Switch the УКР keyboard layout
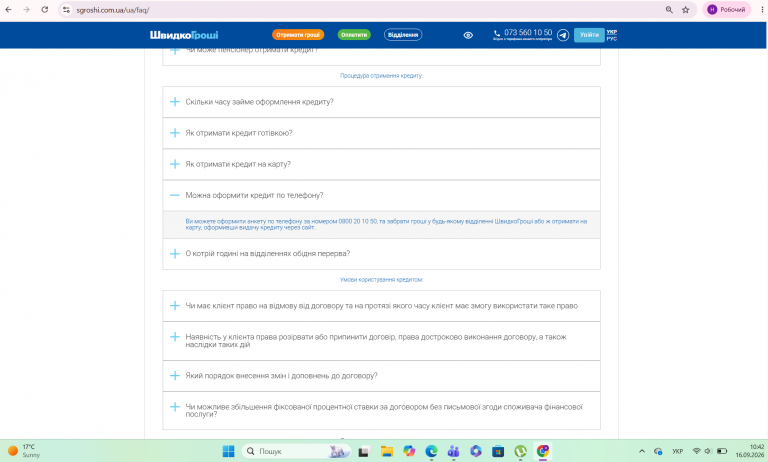Screen dimensions: 768x462 [x=677, y=451]
